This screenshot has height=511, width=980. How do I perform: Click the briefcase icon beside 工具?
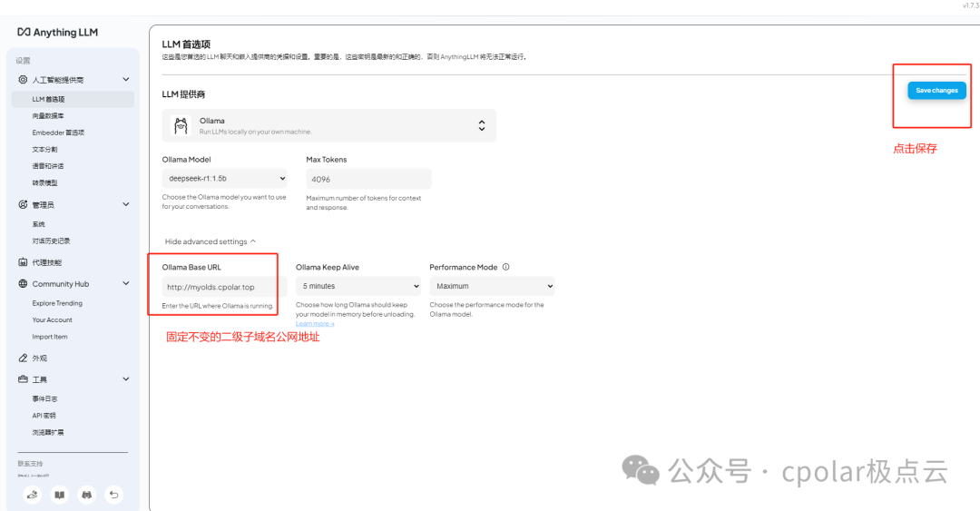click(23, 379)
